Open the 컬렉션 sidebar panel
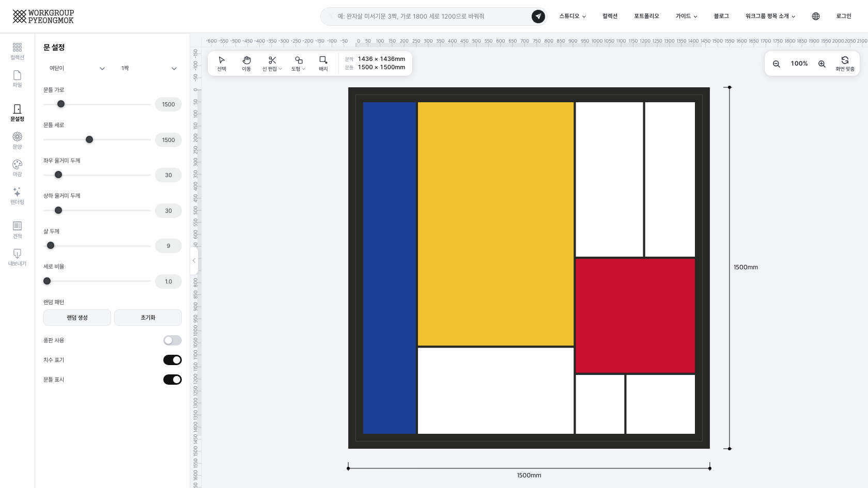Viewport: 868px width, 488px height. [17, 51]
